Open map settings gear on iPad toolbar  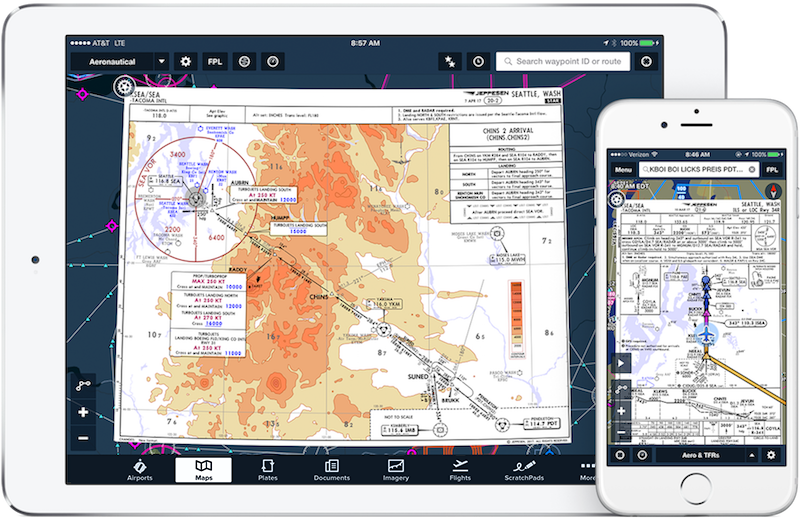(x=185, y=61)
